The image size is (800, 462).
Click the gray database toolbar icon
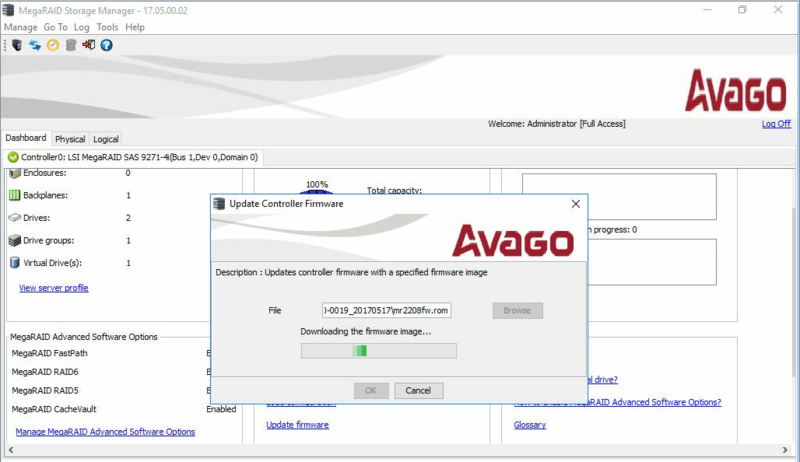(71, 45)
